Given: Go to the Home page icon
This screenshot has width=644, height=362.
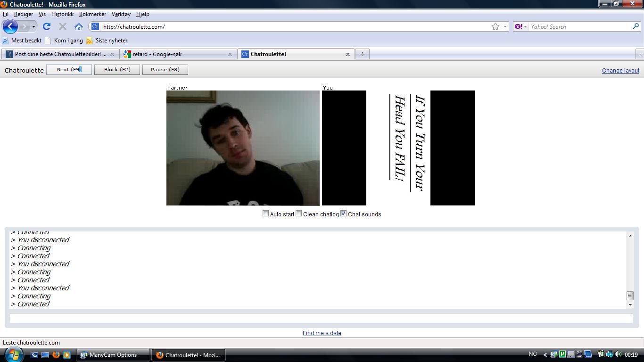Looking at the screenshot, I should 79,26.
